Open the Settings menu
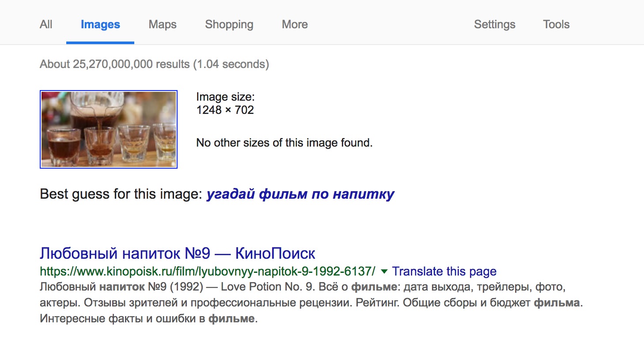The height and width of the screenshot is (340, 644). tap(494, 24)
